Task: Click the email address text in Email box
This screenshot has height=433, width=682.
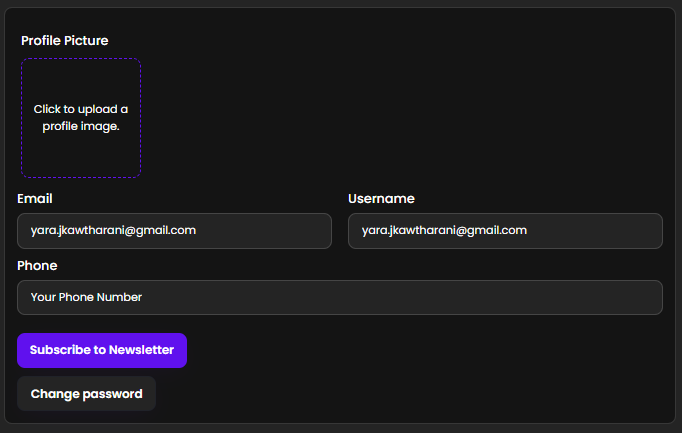Action: point(113,230)
